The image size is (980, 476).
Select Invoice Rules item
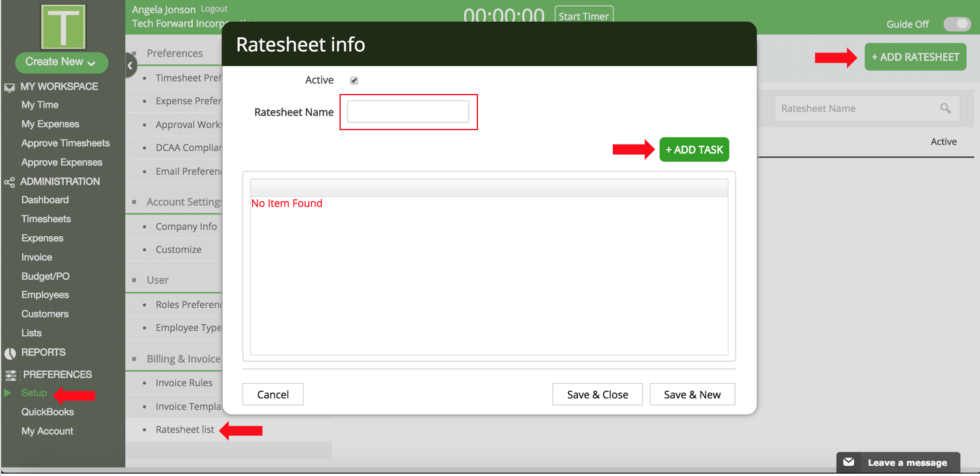[184, 383]
